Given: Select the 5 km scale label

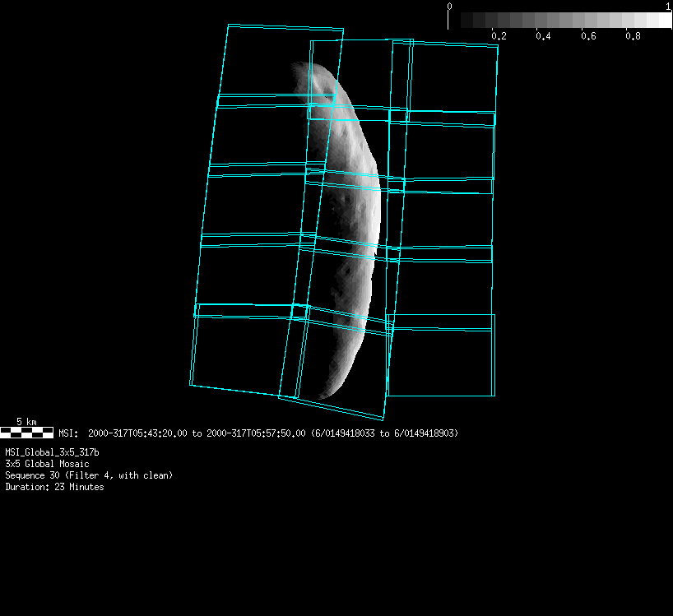Looking at the screenshot, I should click(x=26, y=422).
